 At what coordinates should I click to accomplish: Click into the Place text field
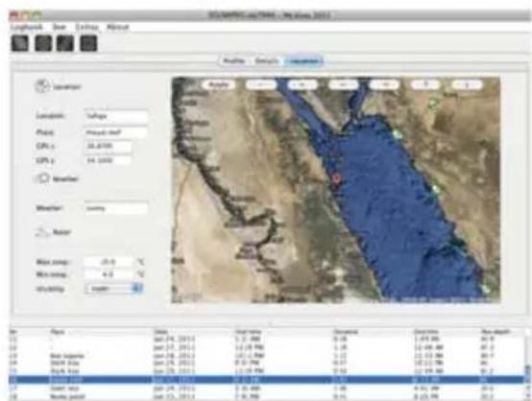115,132
